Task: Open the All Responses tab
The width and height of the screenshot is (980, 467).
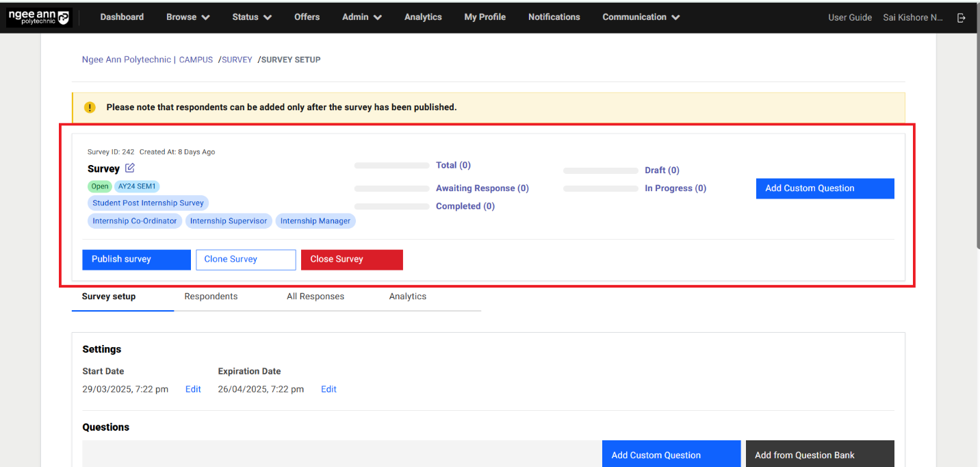Action: tap(315, 296)
